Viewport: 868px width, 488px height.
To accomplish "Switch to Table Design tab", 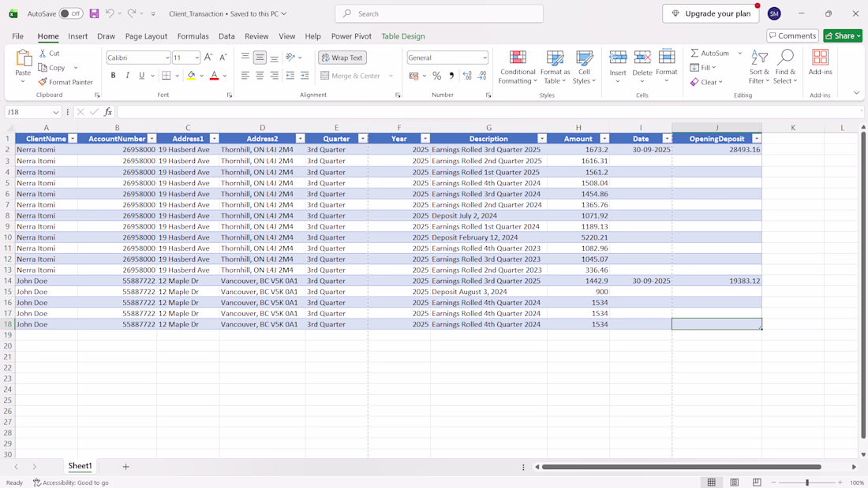I will click(x=403, y=36).
